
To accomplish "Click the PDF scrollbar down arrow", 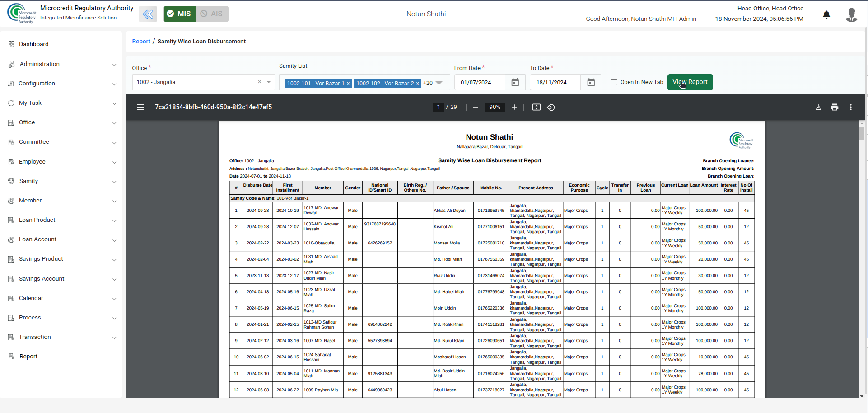I will pyautogui.click(x=862, y=396).
